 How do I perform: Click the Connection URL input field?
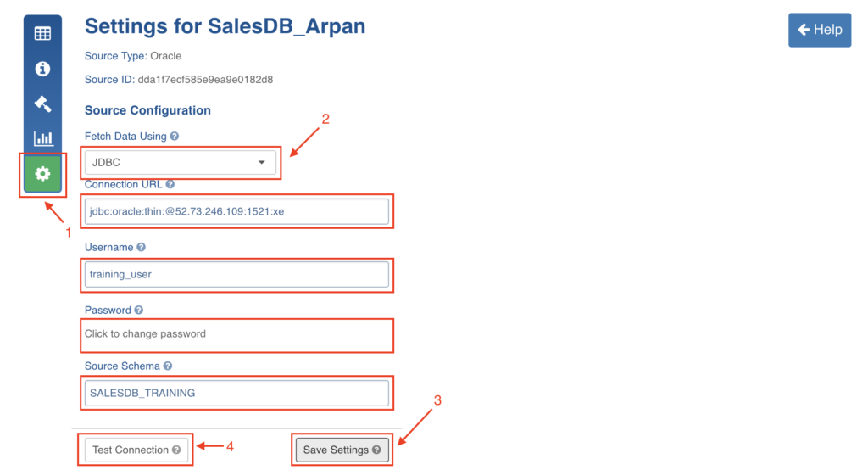(237, 211)
